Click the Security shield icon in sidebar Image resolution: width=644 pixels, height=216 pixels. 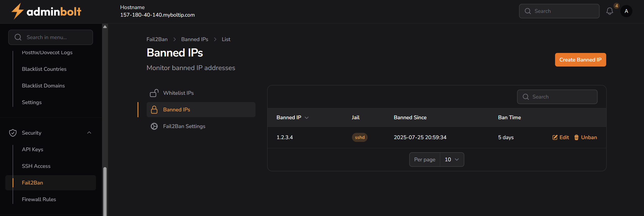pyautogui.click(x=13, y=133)
